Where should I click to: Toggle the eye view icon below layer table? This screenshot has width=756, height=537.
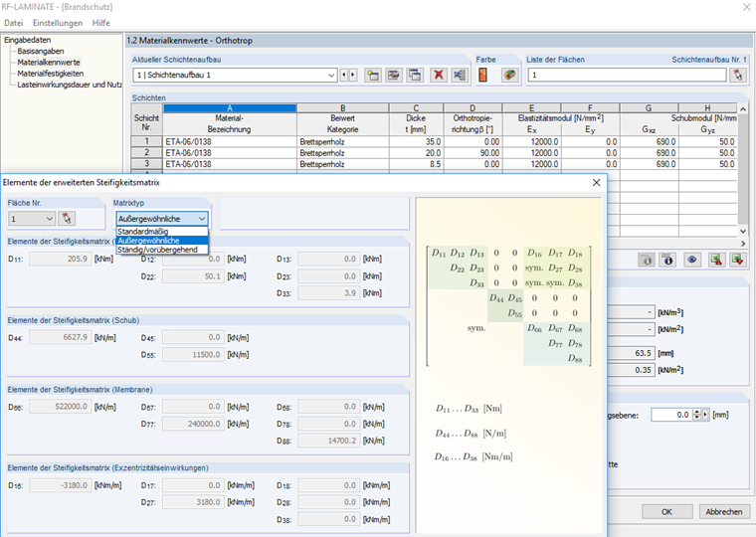tap(692, 261)
